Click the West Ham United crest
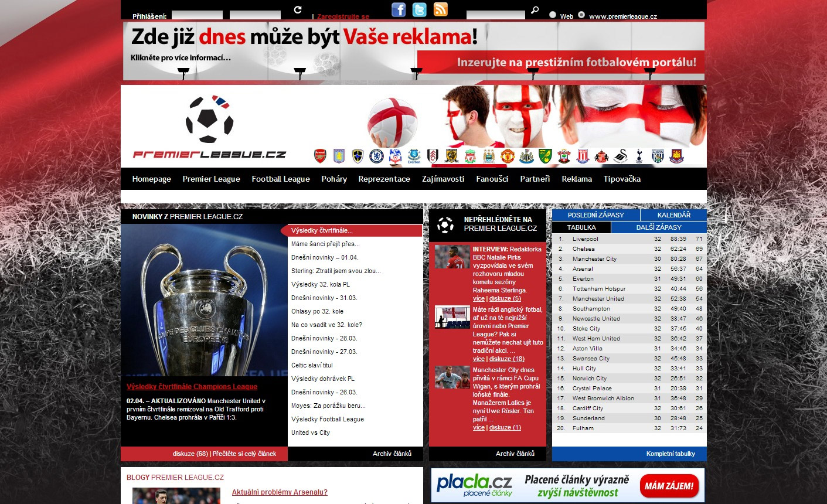The height and width of the screenshot is (504, 827). 676,156
